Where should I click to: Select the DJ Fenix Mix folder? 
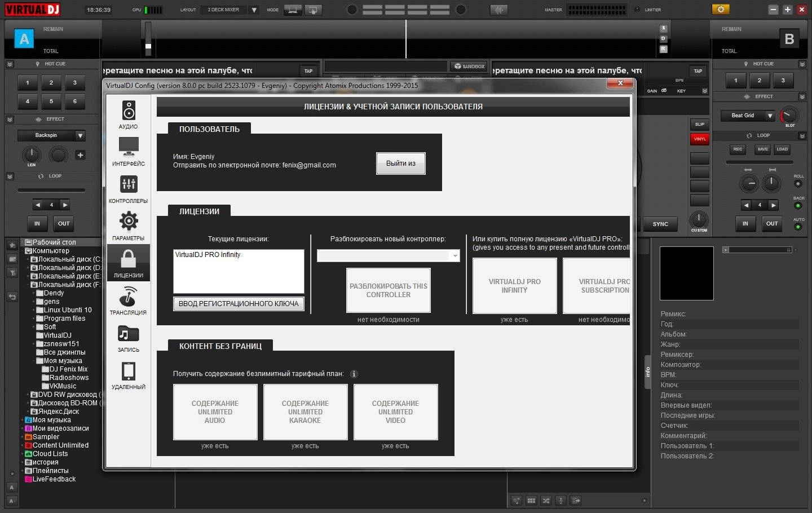coord(65,369)
